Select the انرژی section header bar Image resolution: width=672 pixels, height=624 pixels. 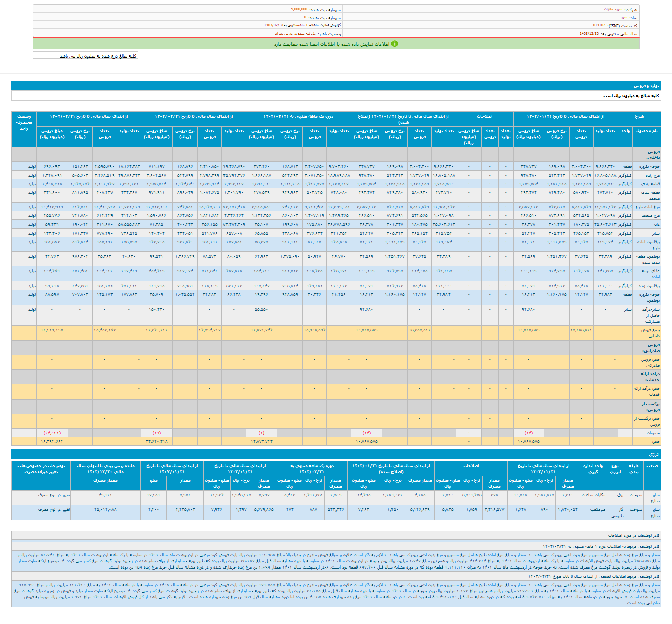pos(653,455)
